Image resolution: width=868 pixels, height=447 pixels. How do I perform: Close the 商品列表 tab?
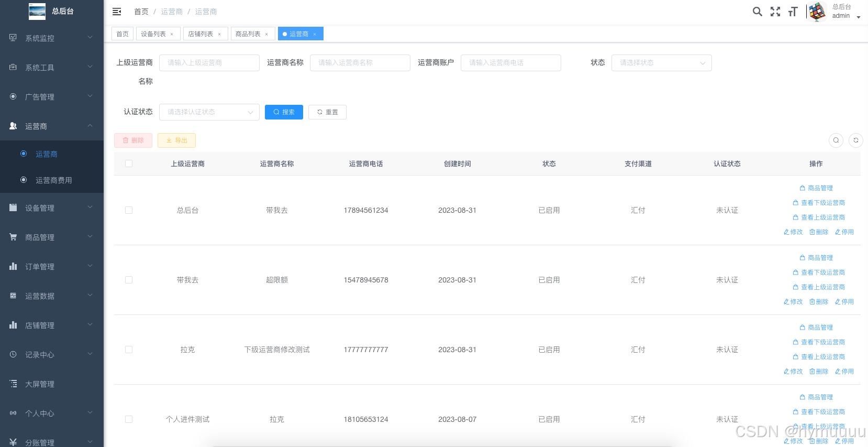tap(266, 34)
